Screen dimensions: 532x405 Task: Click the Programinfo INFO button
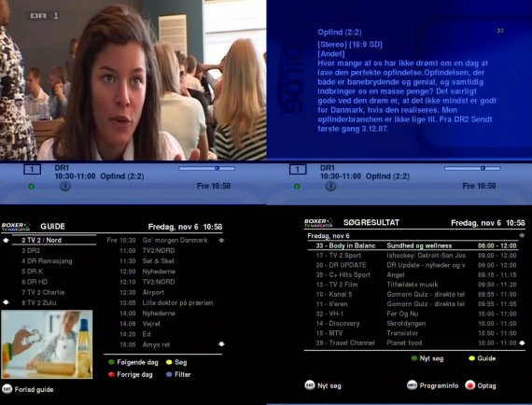tap(432, 385)
